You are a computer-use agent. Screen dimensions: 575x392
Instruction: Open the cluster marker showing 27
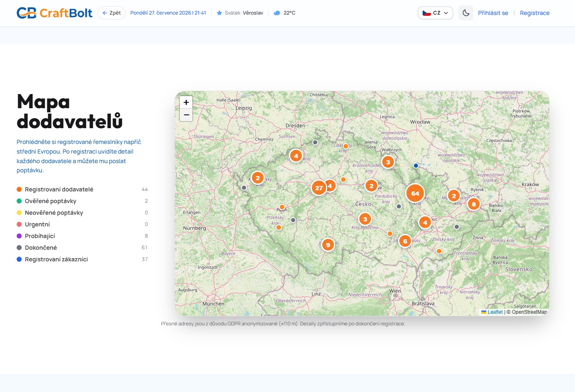click(x=319, y=188)
